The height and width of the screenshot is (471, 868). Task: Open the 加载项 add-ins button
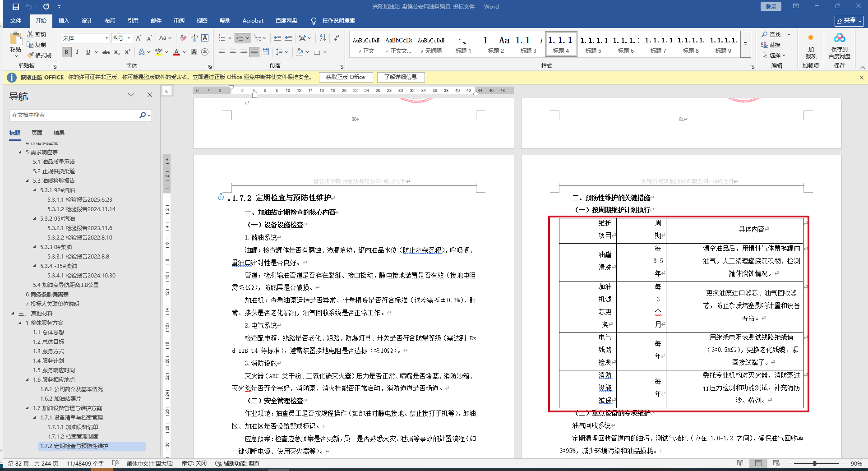coord(811,46)
